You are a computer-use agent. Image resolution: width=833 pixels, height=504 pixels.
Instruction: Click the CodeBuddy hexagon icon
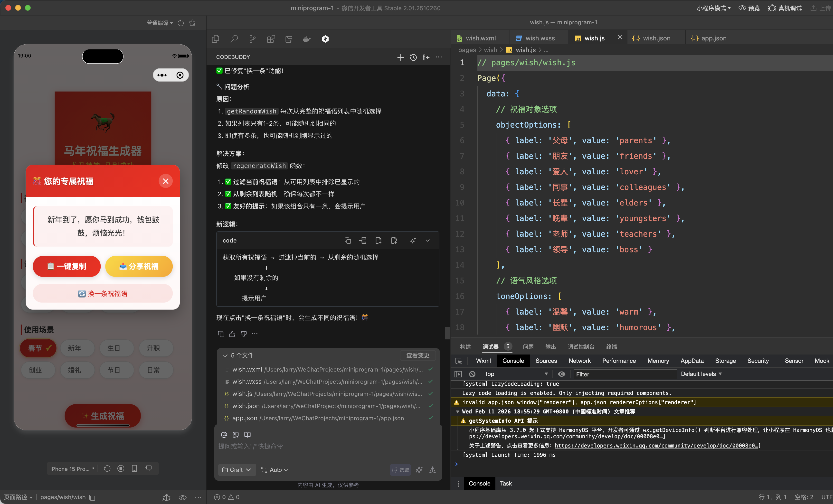pos(325,39)
